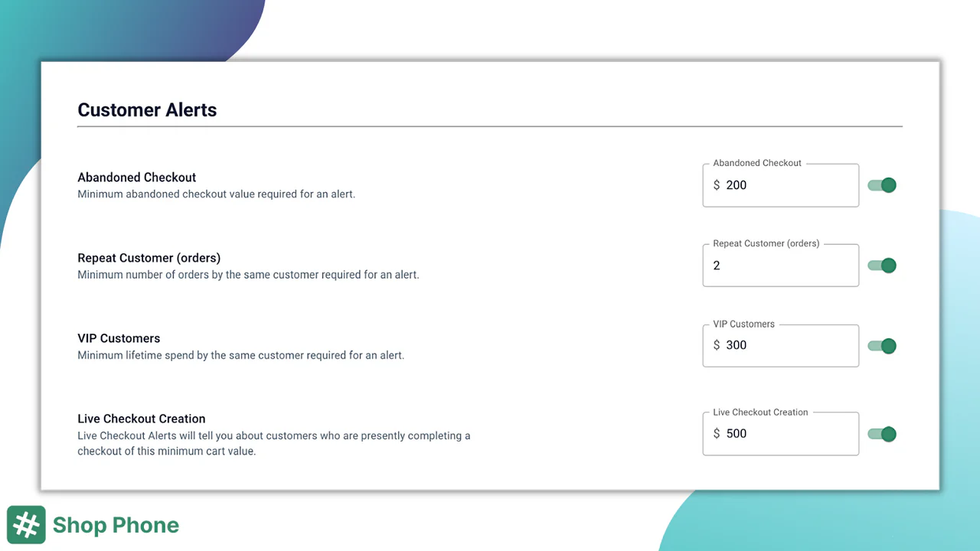The height and width of the screenshot is (551, 980).
Task: Toggle the Live Checkout Creation alert switch
Action: [x=882, y=434]
